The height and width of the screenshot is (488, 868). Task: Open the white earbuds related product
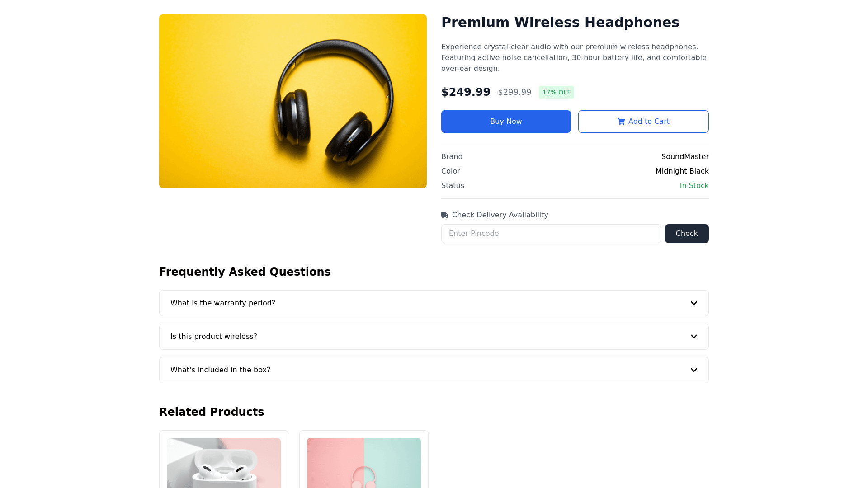tap(224, 463)
